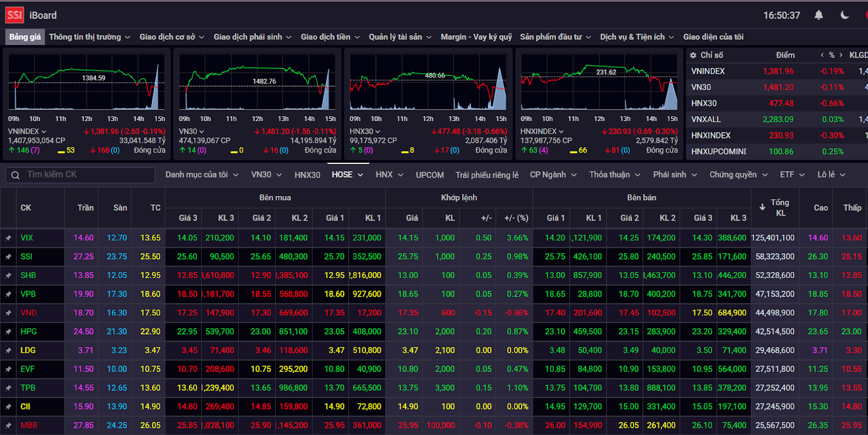Open Margin - Vay ký quỹ

tap(476, 37)
